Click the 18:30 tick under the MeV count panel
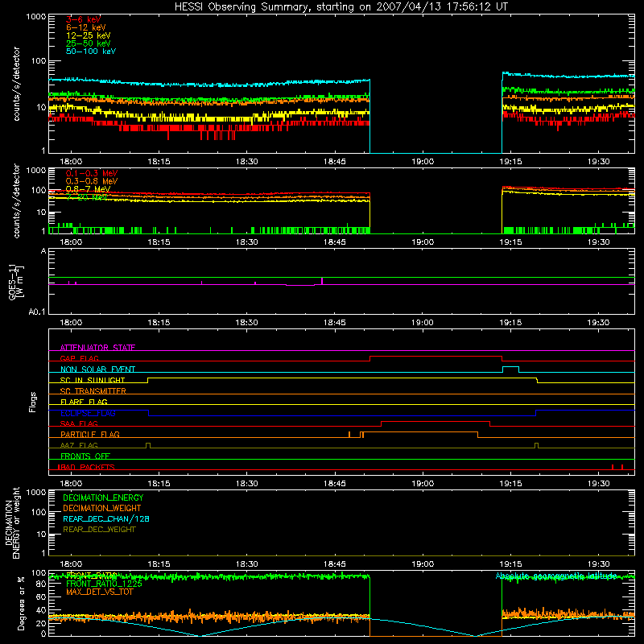 [247, 242]
